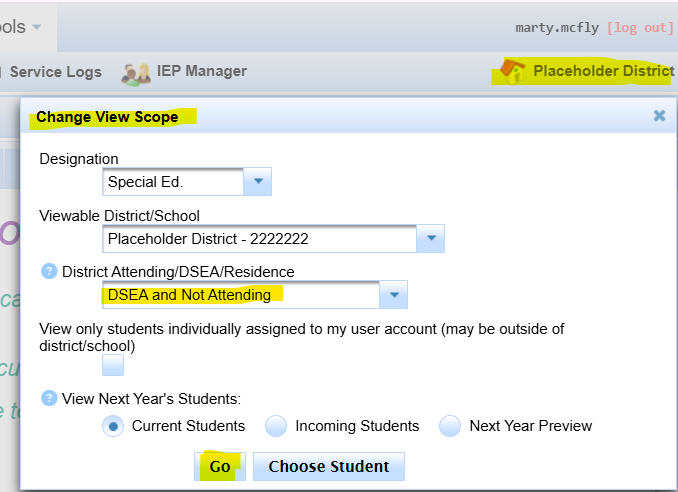This screenshot has height=492, width=678.
Task: Click the IEP Manager people icon
Action: pyautogui.click(x=135, y=72)
